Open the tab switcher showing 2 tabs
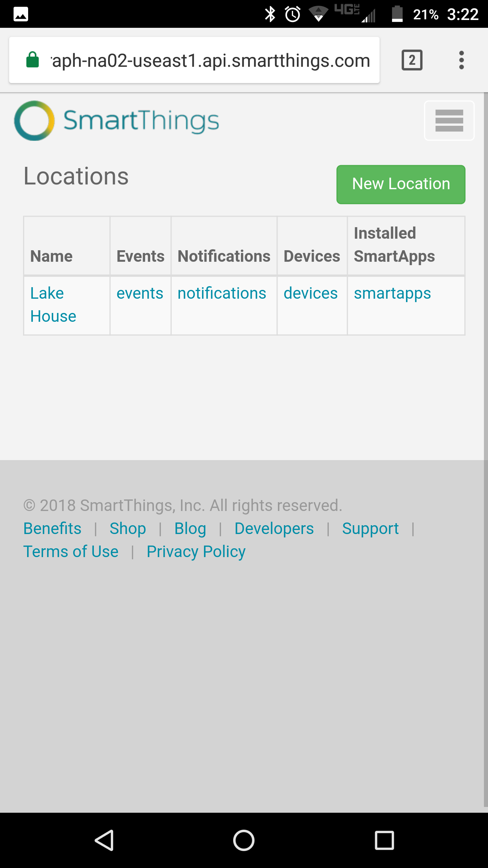 coord(412,60)
